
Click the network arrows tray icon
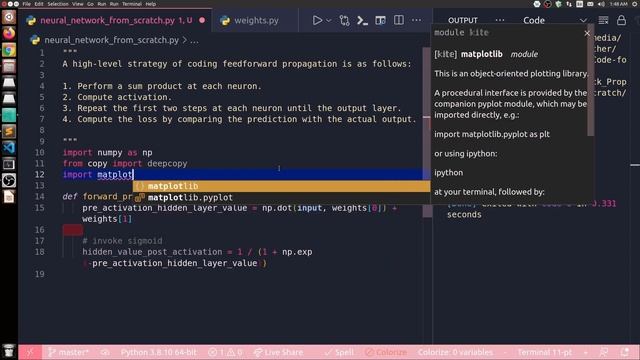(x=569, y=4)
